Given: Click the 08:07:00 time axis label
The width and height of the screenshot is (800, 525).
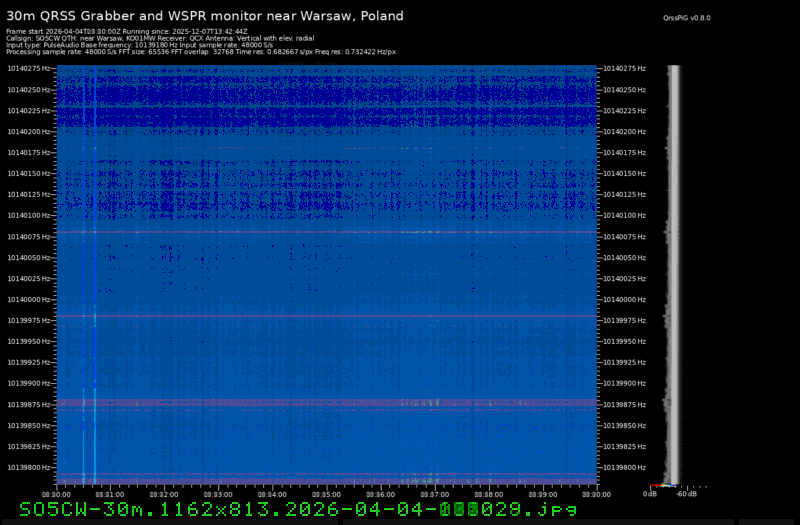Looking at the screenshot, I should [435, 494].
